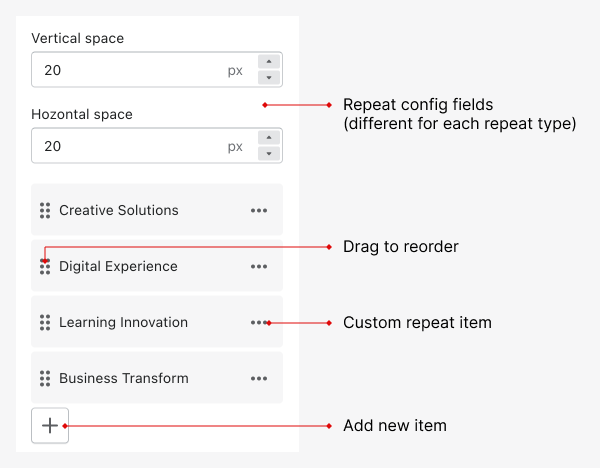Image resolution: width=600 pixels, height=468 pixels.
Task: Decrease the Hozontal space value
Action: [x=268, y=153]
